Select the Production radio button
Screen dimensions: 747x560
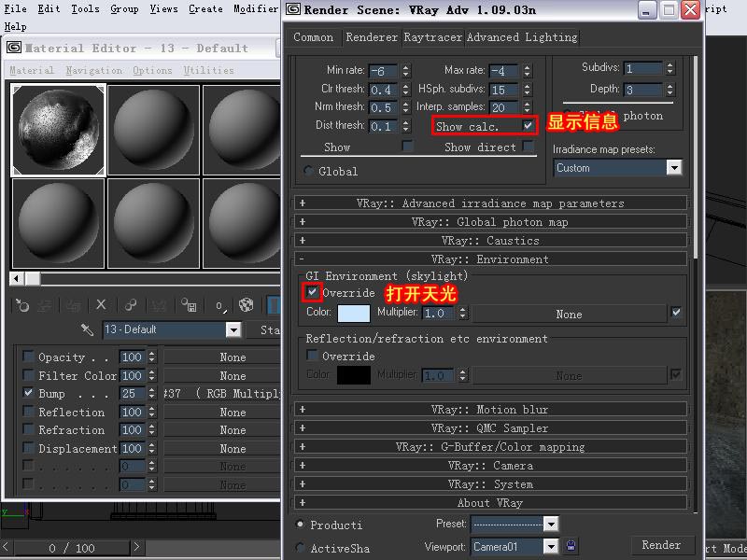300,524
